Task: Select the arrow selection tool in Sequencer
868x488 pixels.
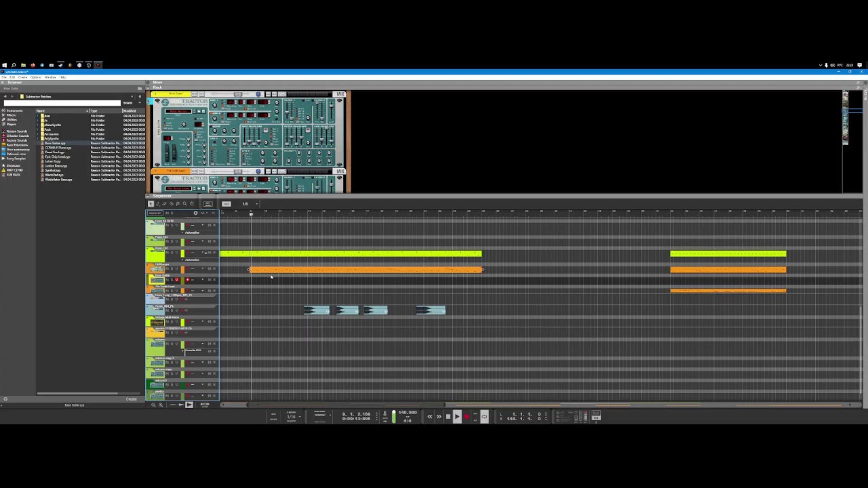Action: pos(151,204)
